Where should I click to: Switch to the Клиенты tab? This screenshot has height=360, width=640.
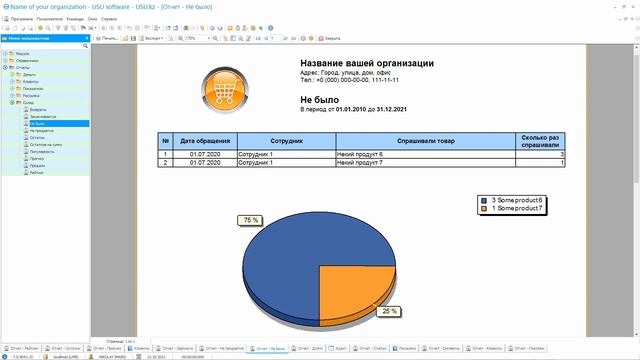click(139, 348)
